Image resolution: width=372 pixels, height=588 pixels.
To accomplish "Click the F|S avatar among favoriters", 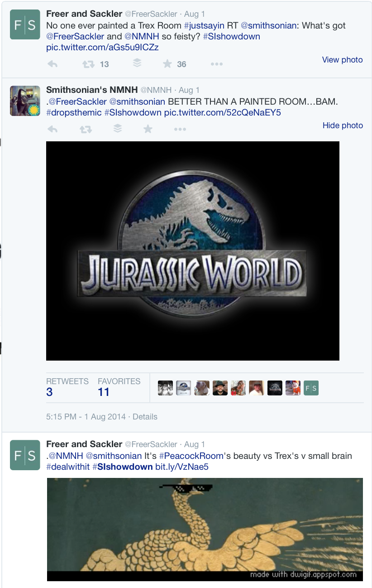I will pos(311,388).
